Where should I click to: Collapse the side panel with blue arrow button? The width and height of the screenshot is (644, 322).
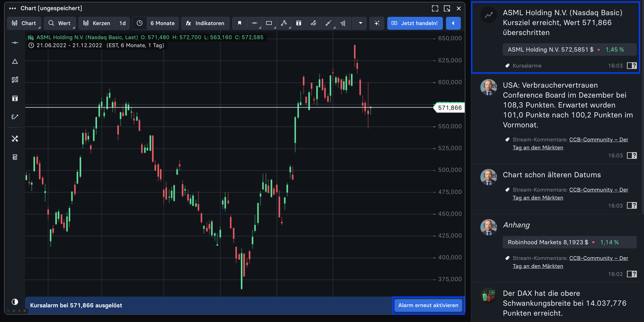click(x=453, y=23)
